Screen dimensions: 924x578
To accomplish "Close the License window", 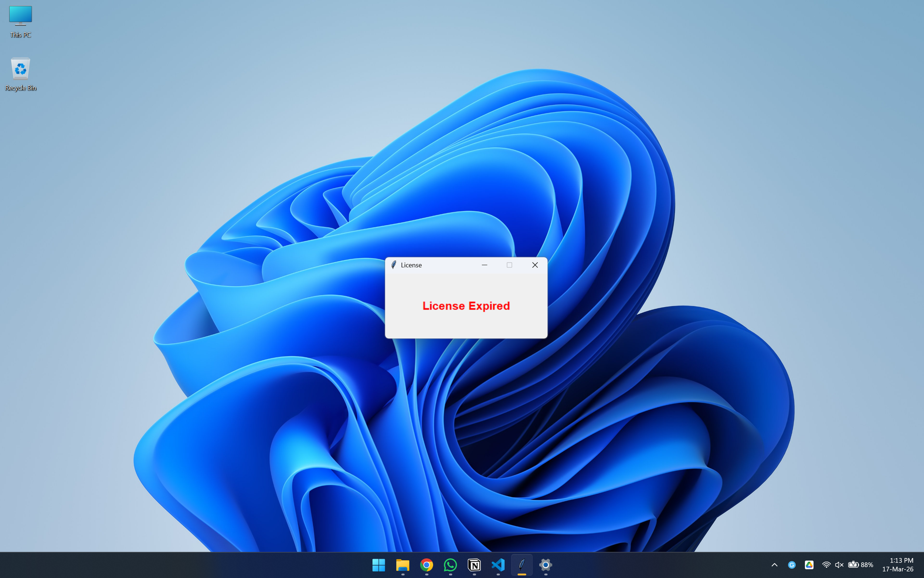I will point(535,265).
